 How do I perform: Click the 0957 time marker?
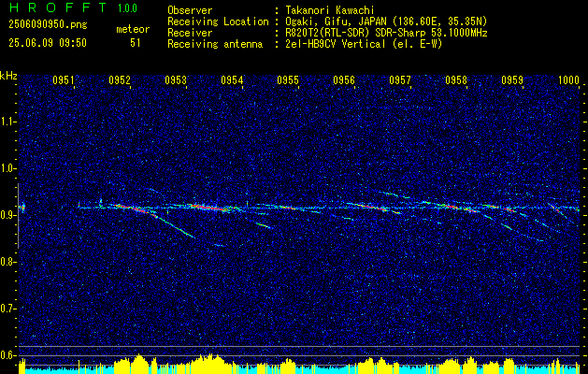400,80
